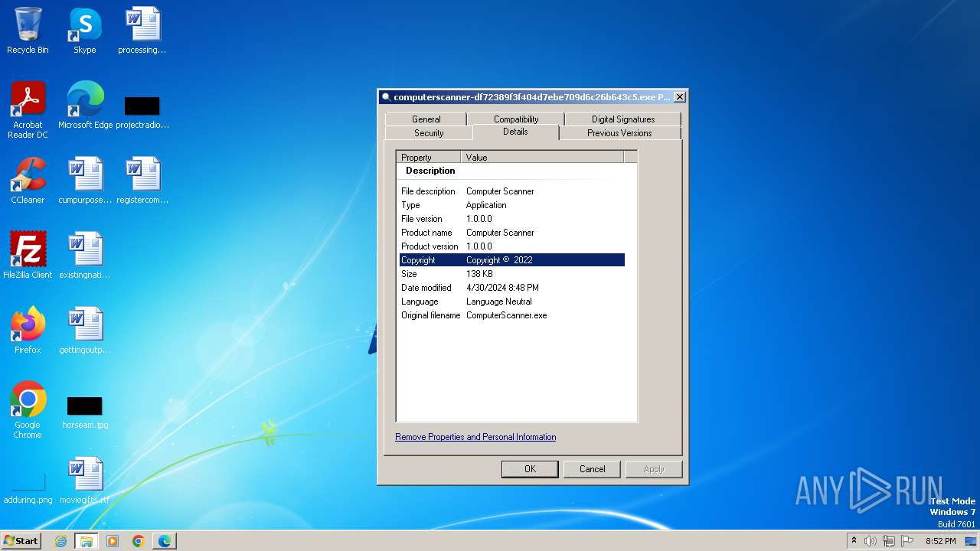The width and height of the screenshot is (980, 551).
Task: Open the Recycle Bin desktop icon
Action: (28, 31)
